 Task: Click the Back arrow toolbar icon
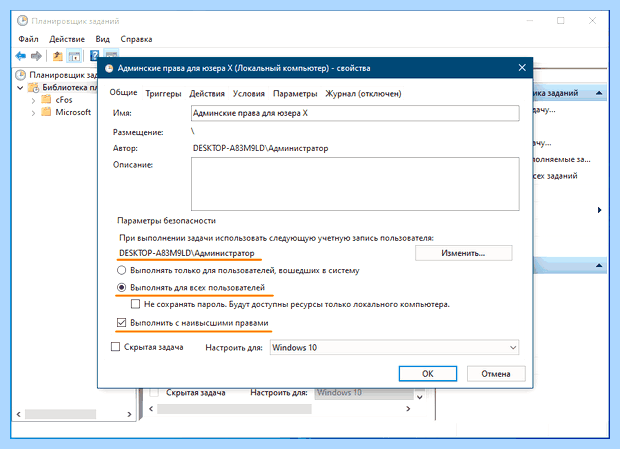pyautogui.click(x=21, y=56)
